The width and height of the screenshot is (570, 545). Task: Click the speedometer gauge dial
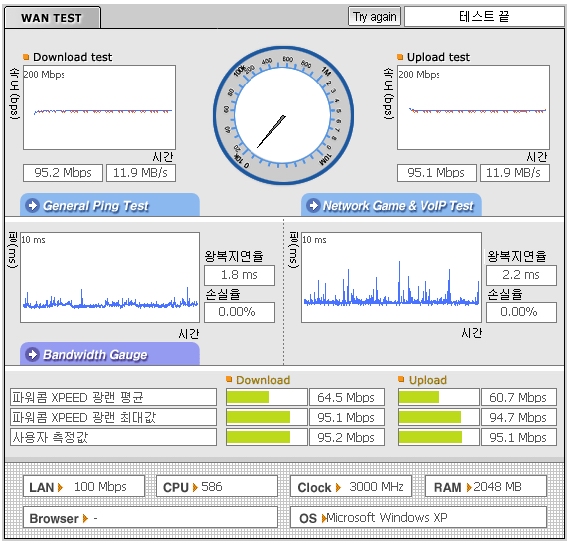pos(283,115)
